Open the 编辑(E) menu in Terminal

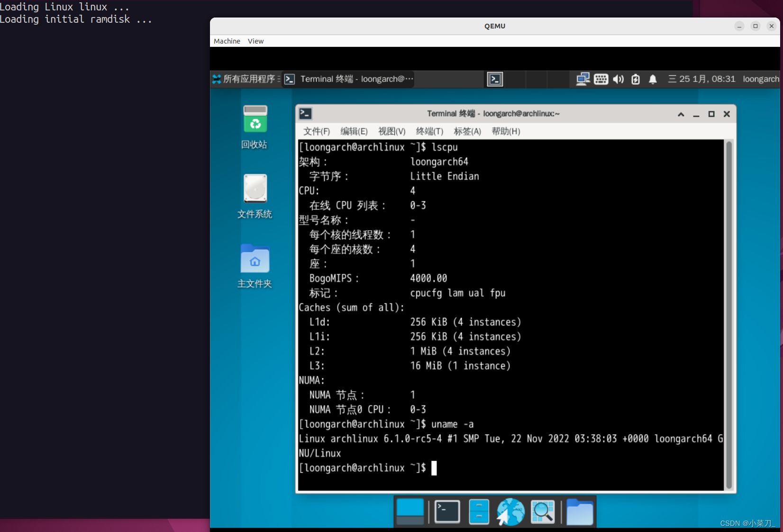click(354, 131)
